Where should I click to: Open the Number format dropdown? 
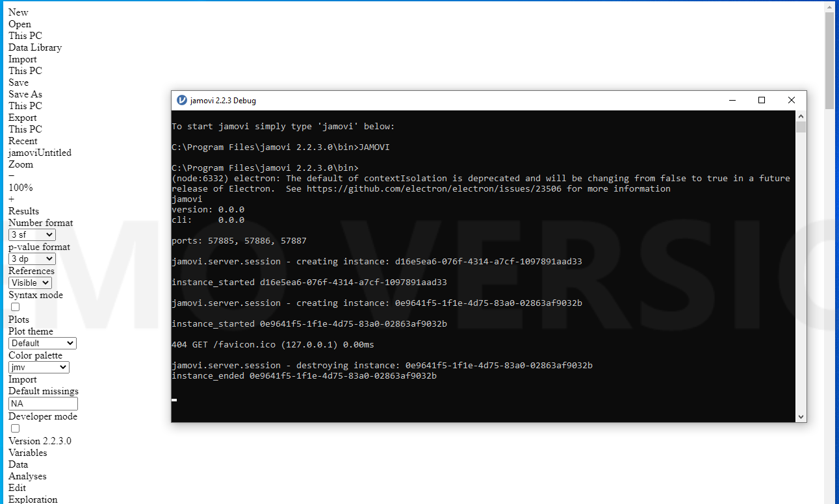(31, 234)
